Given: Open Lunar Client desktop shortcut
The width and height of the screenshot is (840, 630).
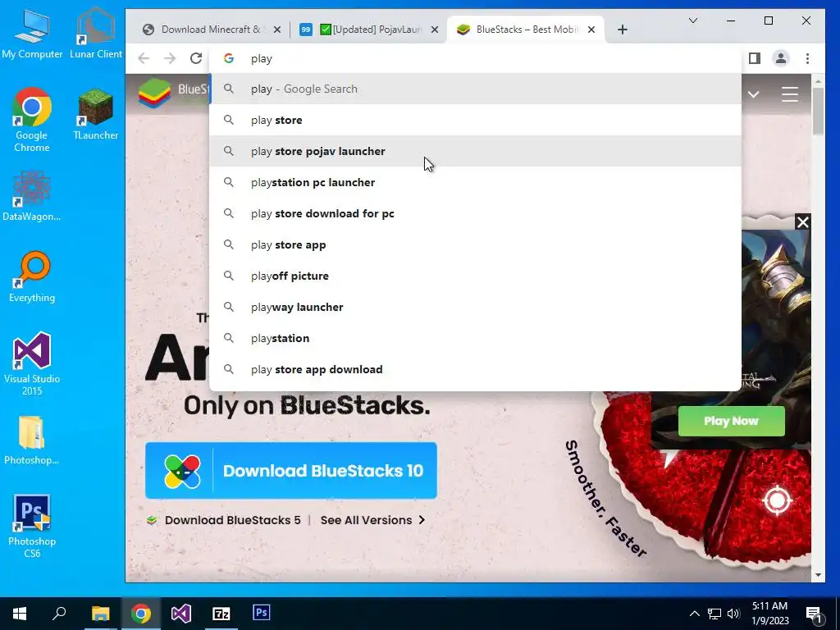Looking at the screenshot, I should 96,34.
